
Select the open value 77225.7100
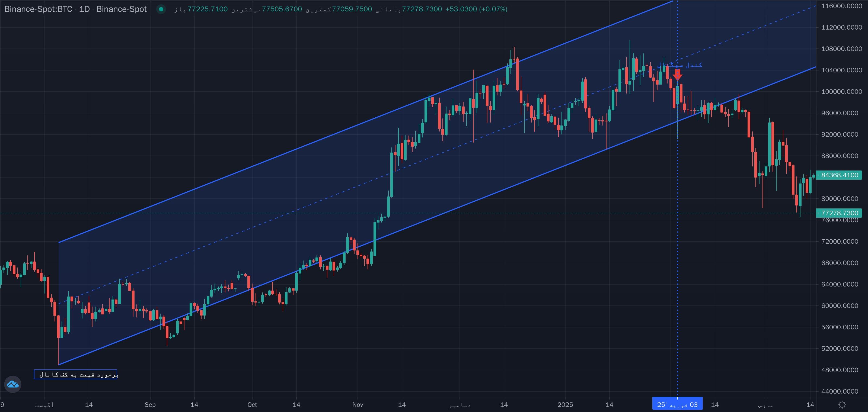[x=208, y=9]
